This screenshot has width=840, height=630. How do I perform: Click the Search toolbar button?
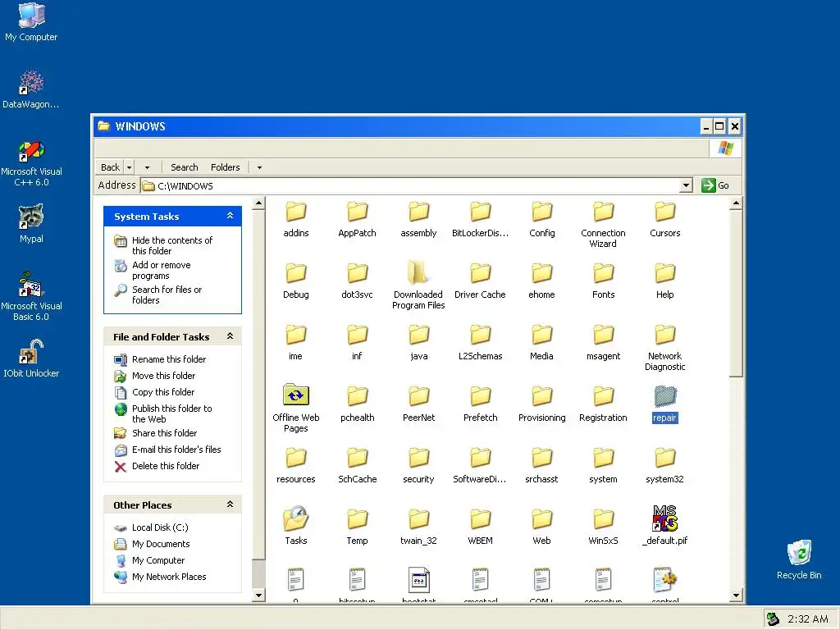185,167
